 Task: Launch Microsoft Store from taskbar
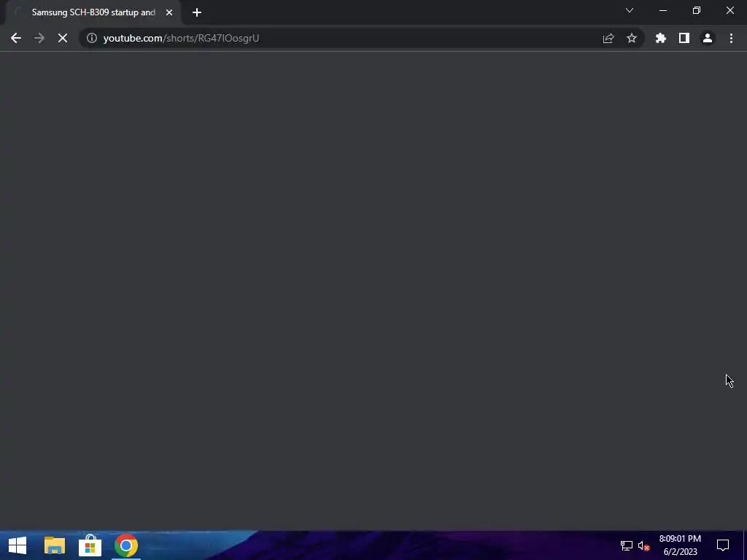(x=90, y=545)
